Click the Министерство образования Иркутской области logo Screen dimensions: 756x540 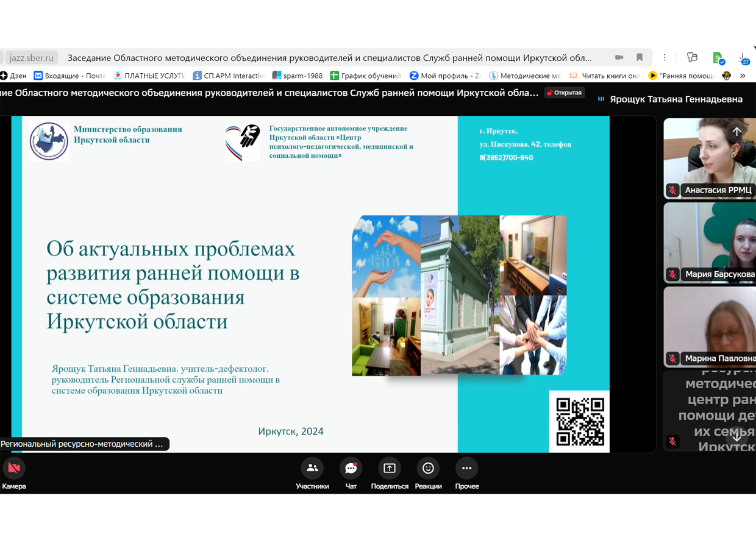coord(49,141)
